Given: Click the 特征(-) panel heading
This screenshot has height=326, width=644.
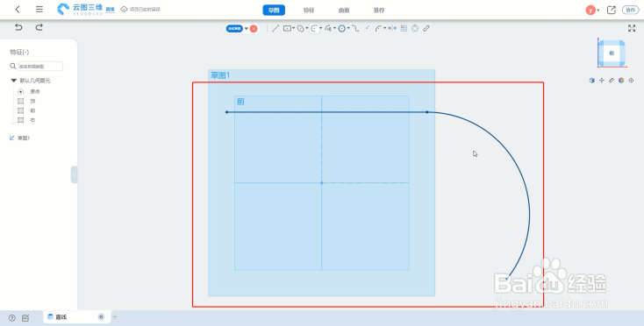Looking at the screenshot, I should click(x=19, y=52).
